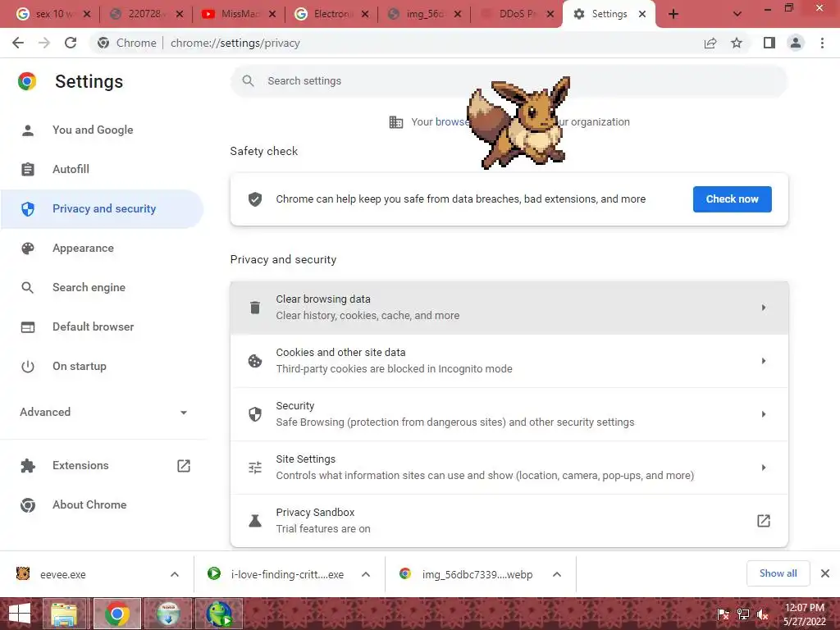
Task: Click Privacy Sandbox external link icon
Action: [x=764, y=521]
